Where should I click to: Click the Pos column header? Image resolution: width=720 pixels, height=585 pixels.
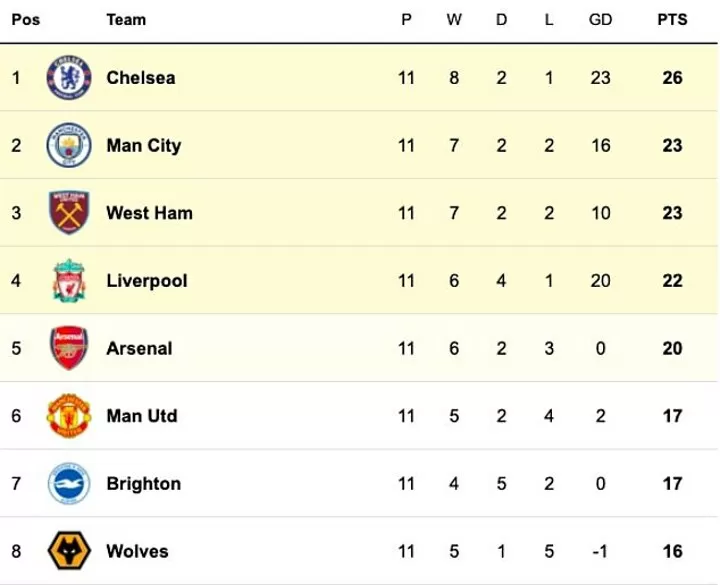(x=26, y=20)
